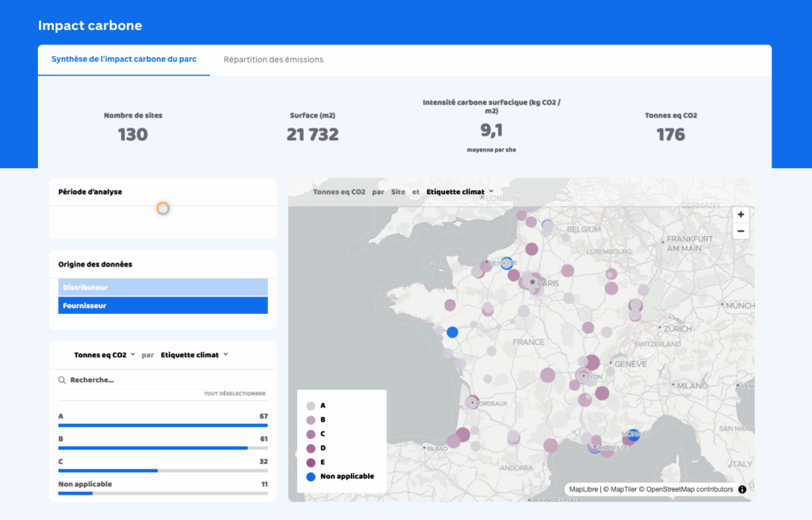Select Synthèse de l'impact carbone du parc tab

(x=124, y=59)
